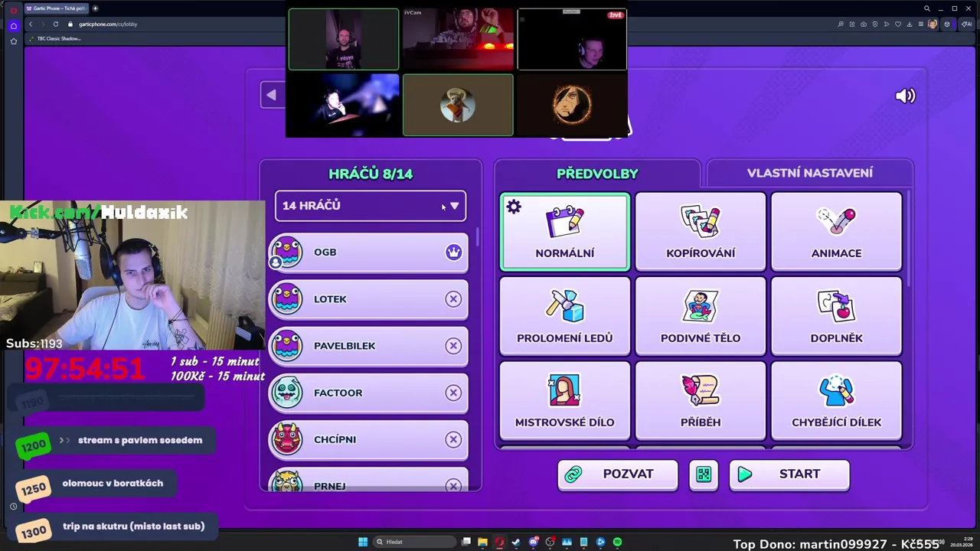Remove PAVELBILEK using the X icon
Viewport: 980px width, 551px height.
[453, 346]
